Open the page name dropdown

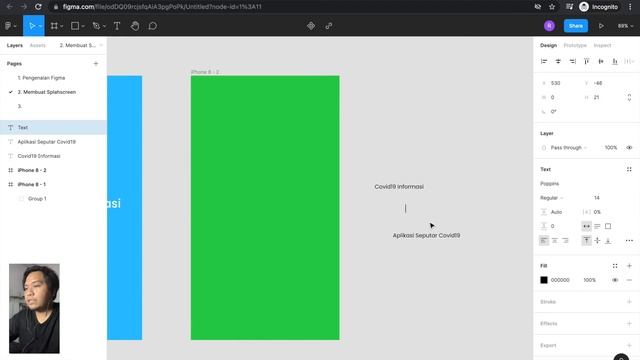(81, 45)
